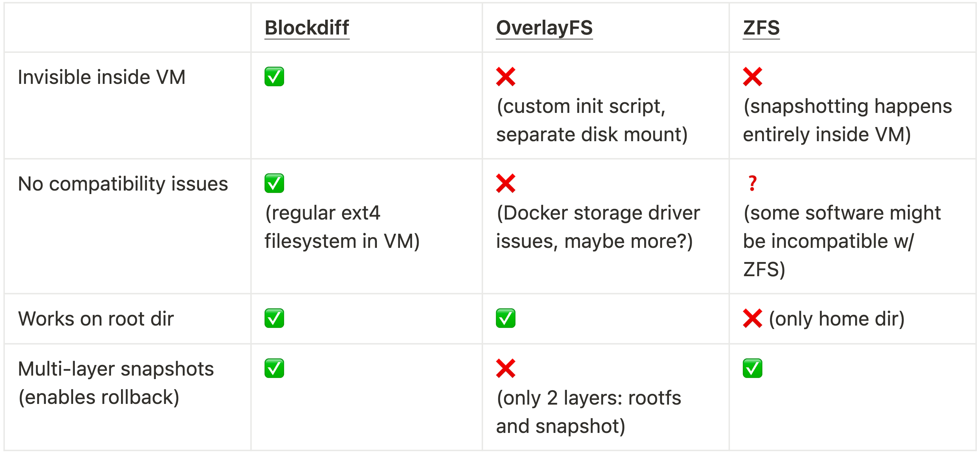Open the Blockdiff header link

307,28
